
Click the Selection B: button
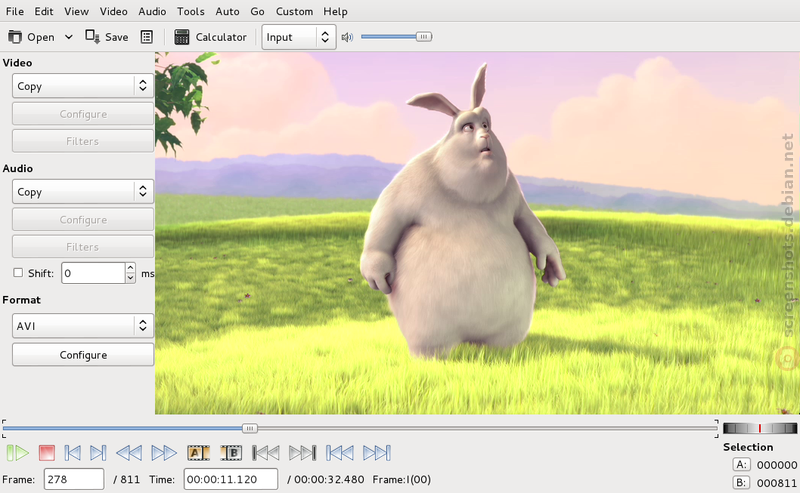tap(741, 482)
